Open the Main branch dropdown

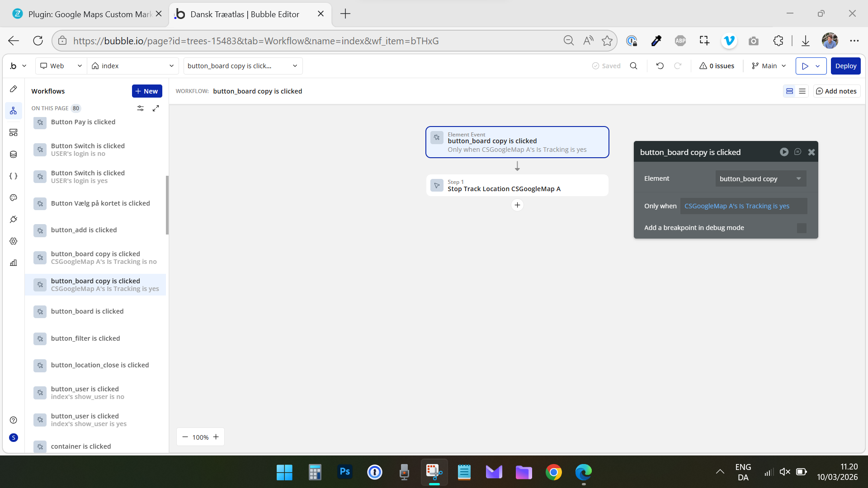click(769, 66)
